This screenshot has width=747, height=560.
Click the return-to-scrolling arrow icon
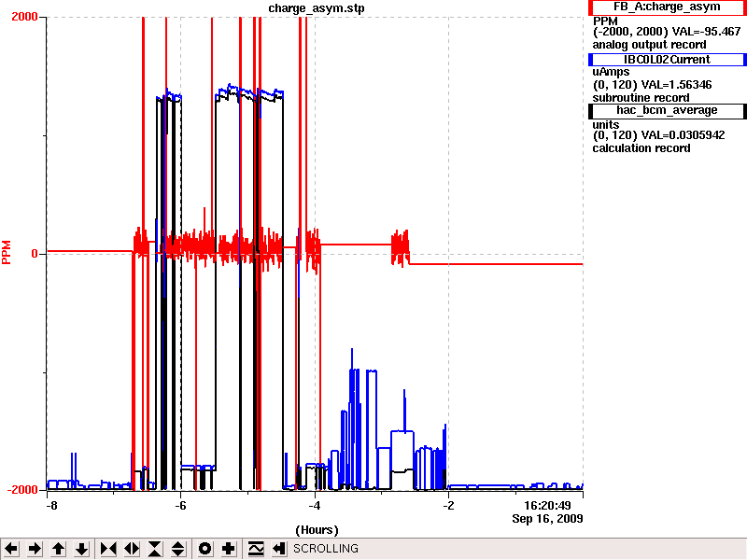(x=278, y=549)
